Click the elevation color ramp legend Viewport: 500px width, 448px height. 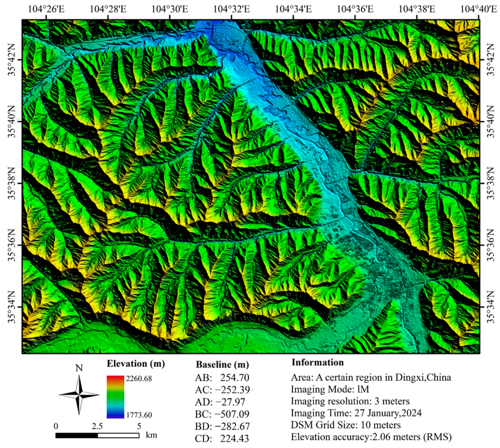[115, 397]
